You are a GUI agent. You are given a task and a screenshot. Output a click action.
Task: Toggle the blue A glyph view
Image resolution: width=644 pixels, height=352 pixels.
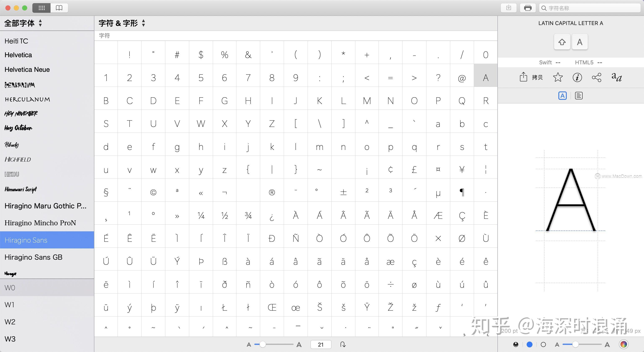coord(562,95)
